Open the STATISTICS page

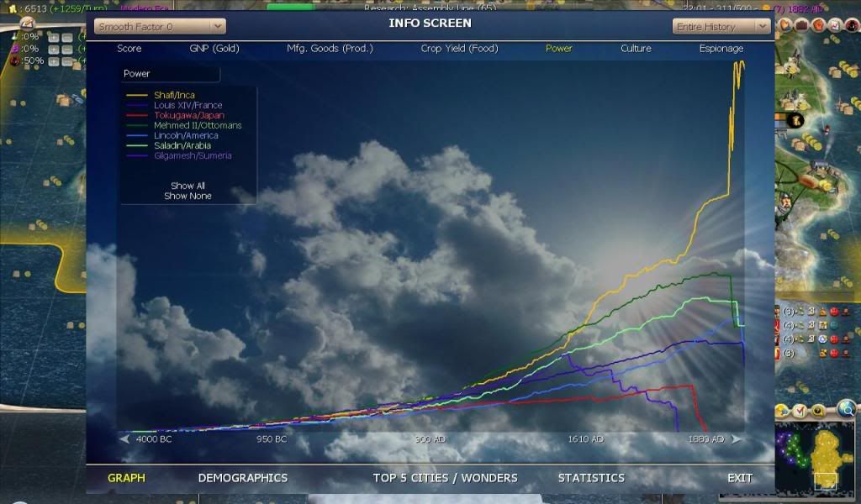point(591,478)
